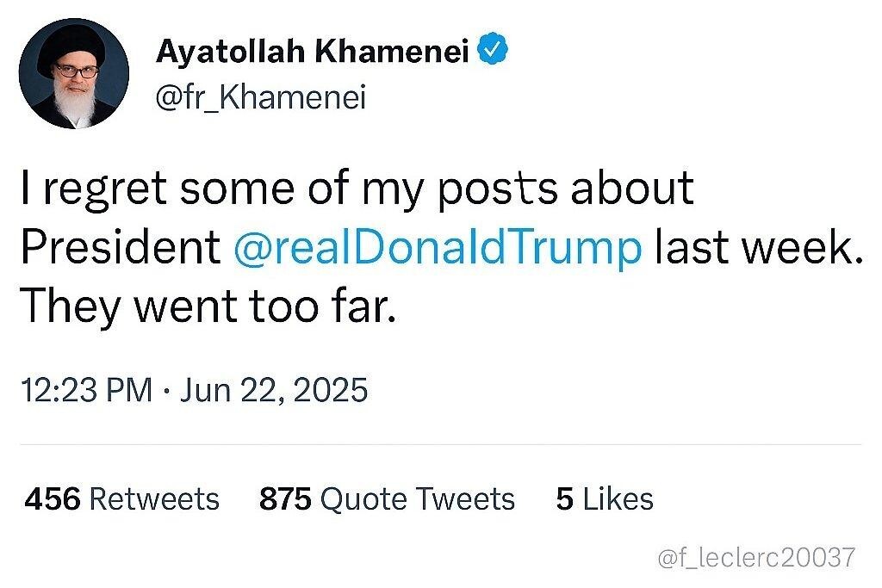Follow the @realDonaldTrump mention link

[438, 248]
